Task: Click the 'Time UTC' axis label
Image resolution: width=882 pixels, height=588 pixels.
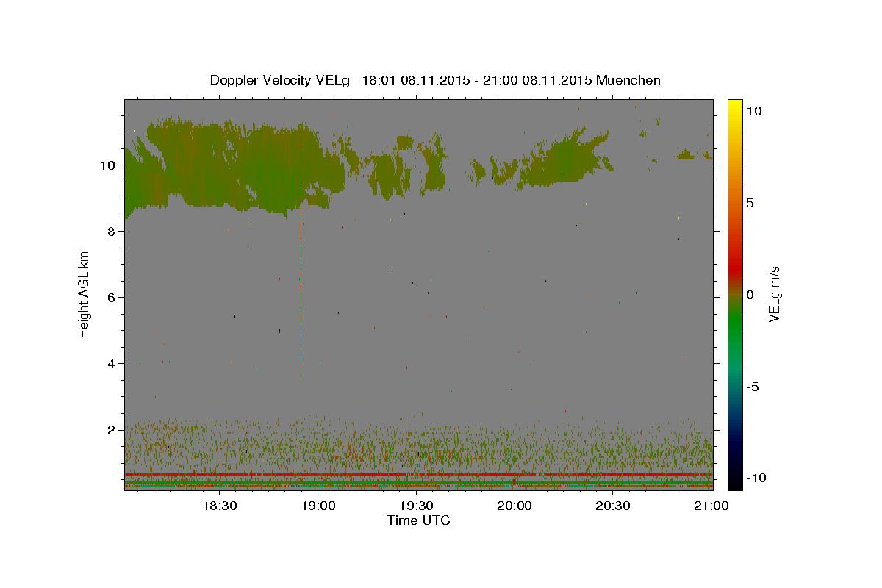Action: pyautogui.click(x=418, y=520)
